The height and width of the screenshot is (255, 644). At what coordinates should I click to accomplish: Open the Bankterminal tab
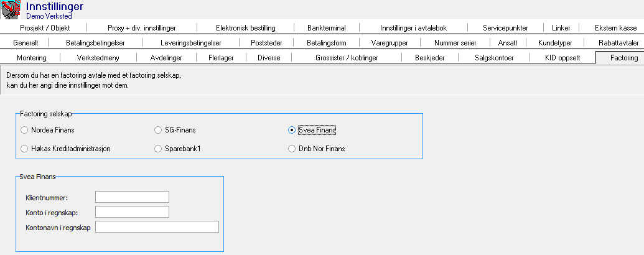pos(326,28)
